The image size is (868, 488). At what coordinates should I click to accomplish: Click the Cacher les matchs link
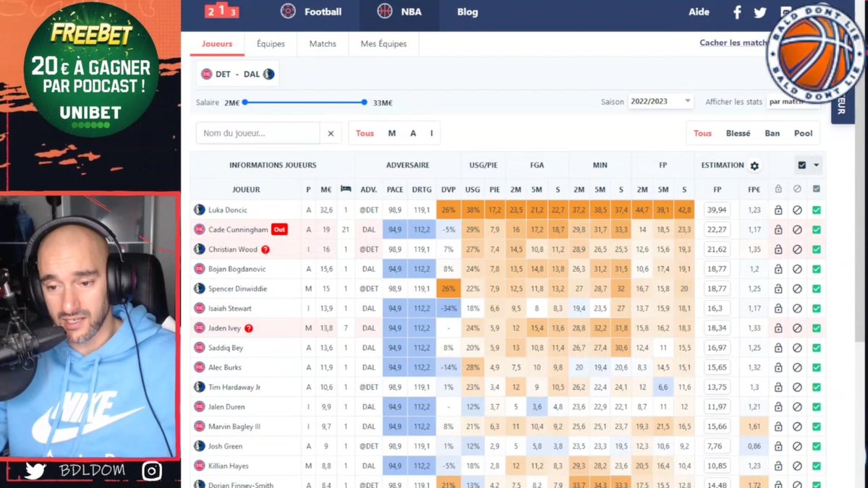[733, 43]
